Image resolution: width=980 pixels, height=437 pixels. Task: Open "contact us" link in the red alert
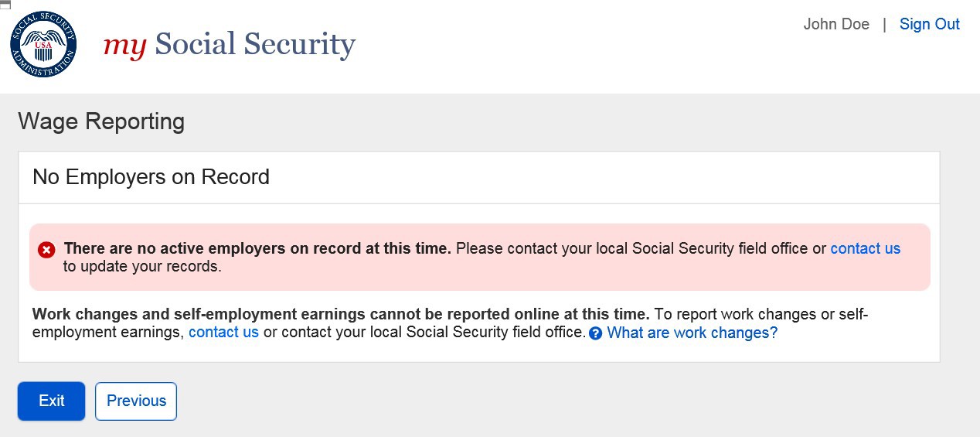pos(865,248)
